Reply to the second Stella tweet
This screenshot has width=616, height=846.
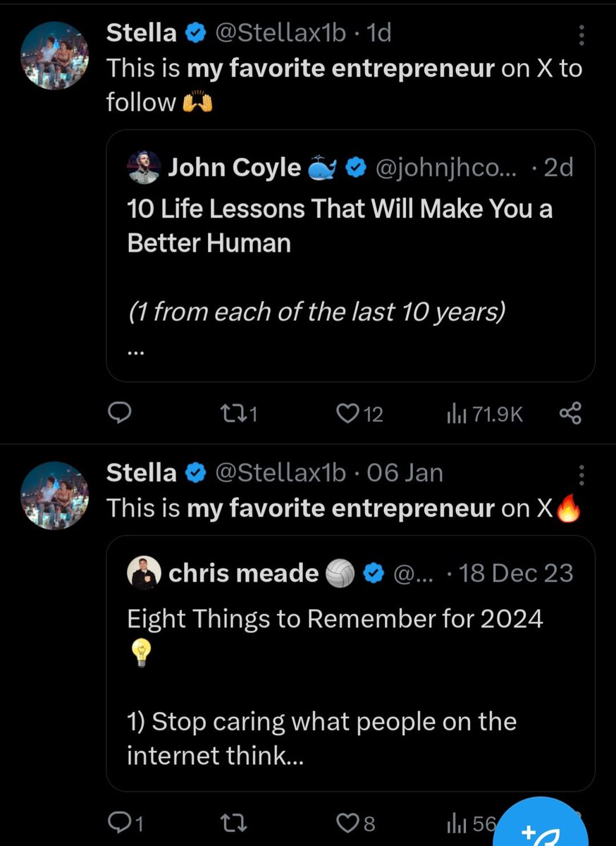(126, 822)
